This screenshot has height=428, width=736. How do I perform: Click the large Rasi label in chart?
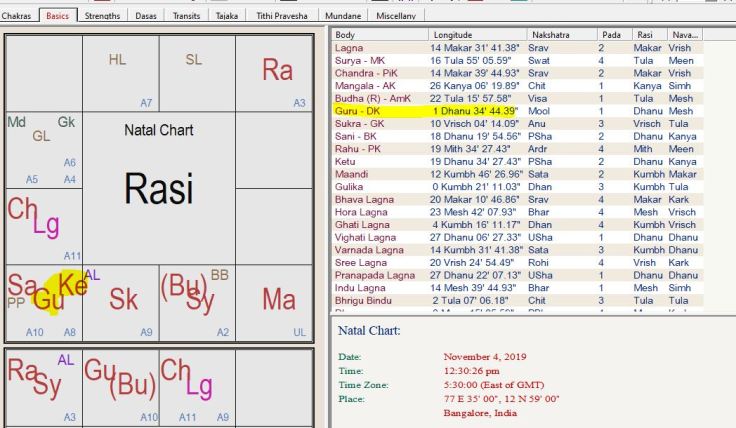coord(159,189)
